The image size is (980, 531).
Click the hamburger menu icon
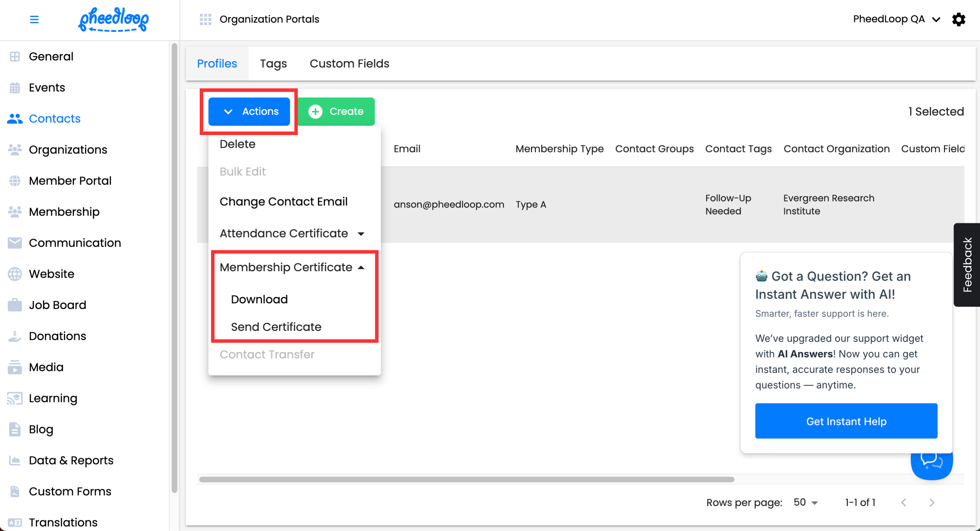[x=34, y=19]
